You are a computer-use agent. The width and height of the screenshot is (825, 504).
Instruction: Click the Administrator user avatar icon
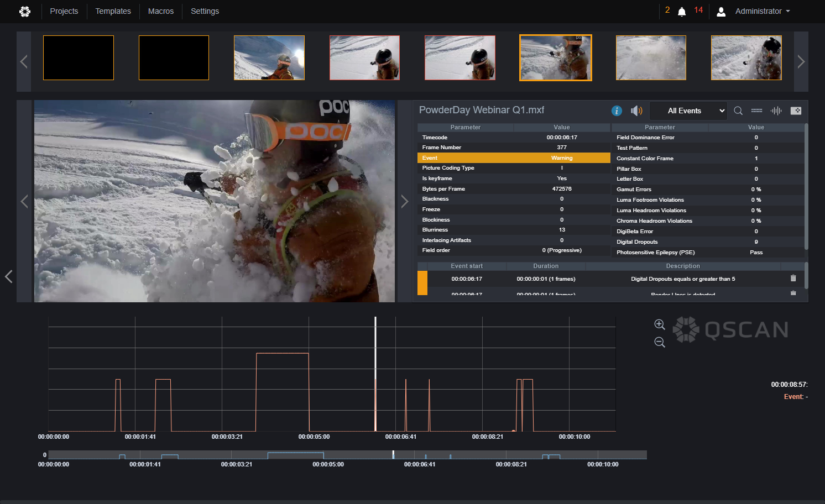721,12
